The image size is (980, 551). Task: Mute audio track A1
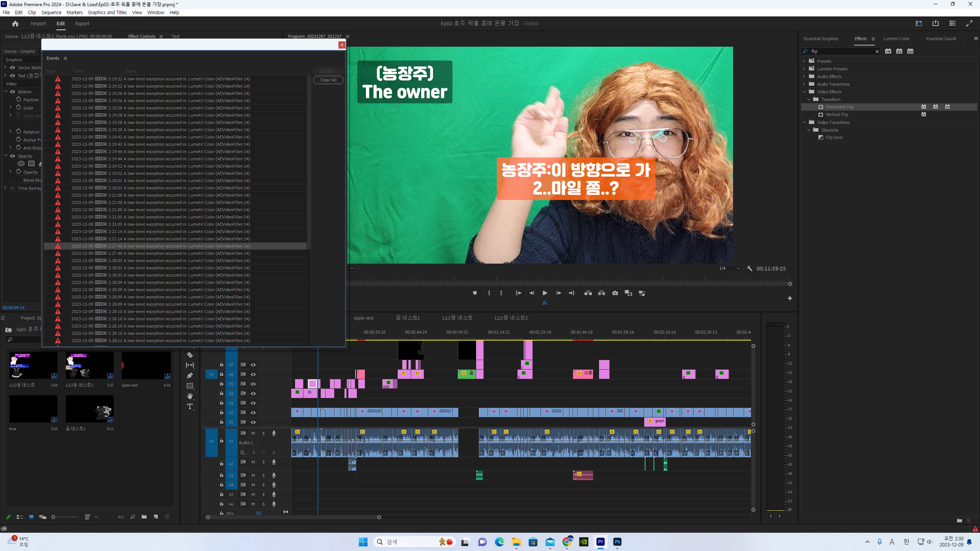point(253,433)
